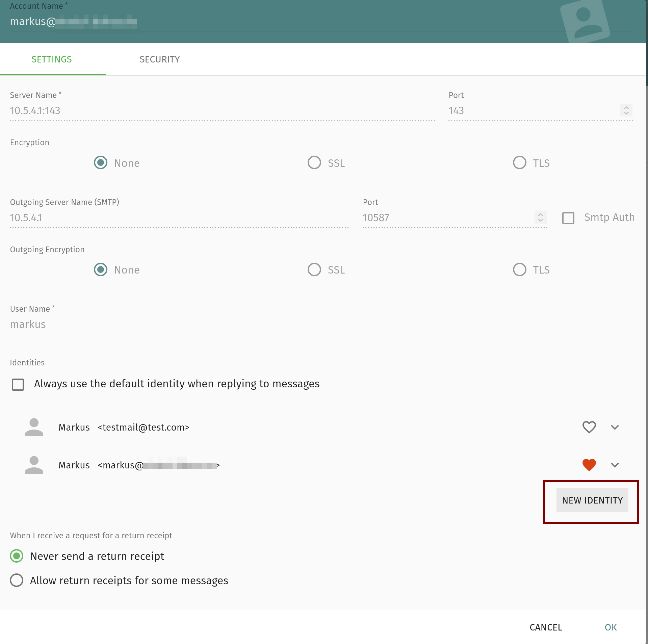Enable the Smtp Auth checkbox
Viewport: 648px width, 644px height.
(x=568, y=218)
